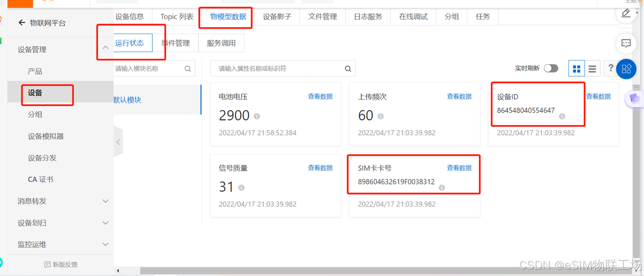644x276 pixels.
Task: Switch to the 分组 tab in top bar
Action: tap(452, 17)
